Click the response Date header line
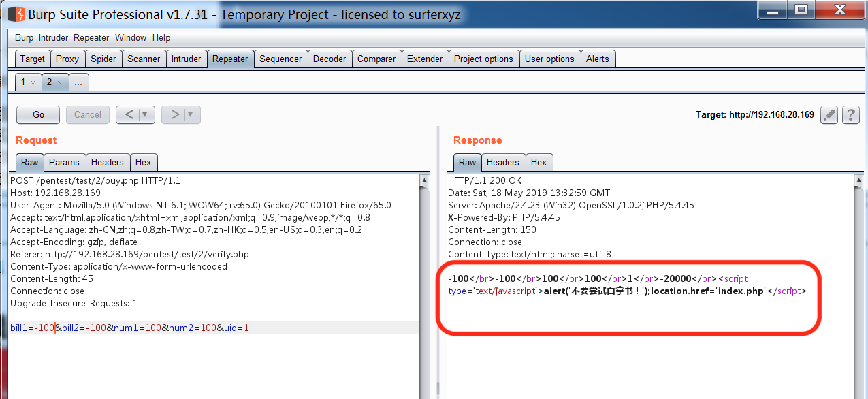This screenshot has width=868, height=399. (529, 193)
